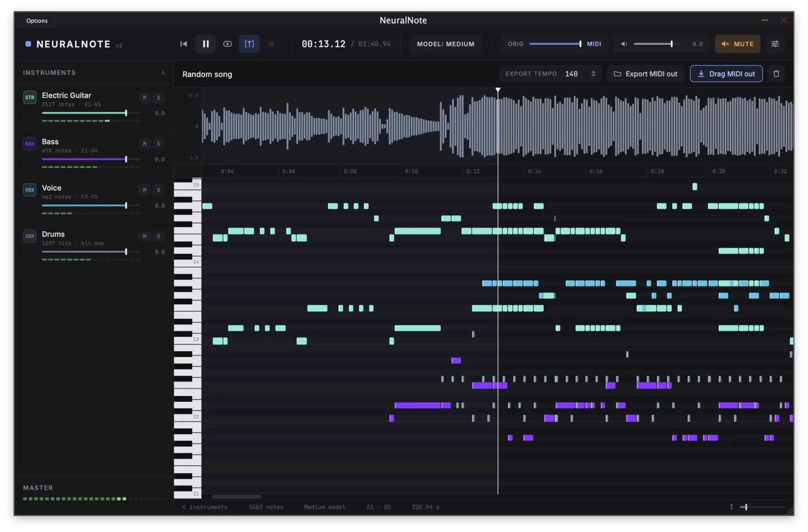Solo the Bass track

point(158,144)
